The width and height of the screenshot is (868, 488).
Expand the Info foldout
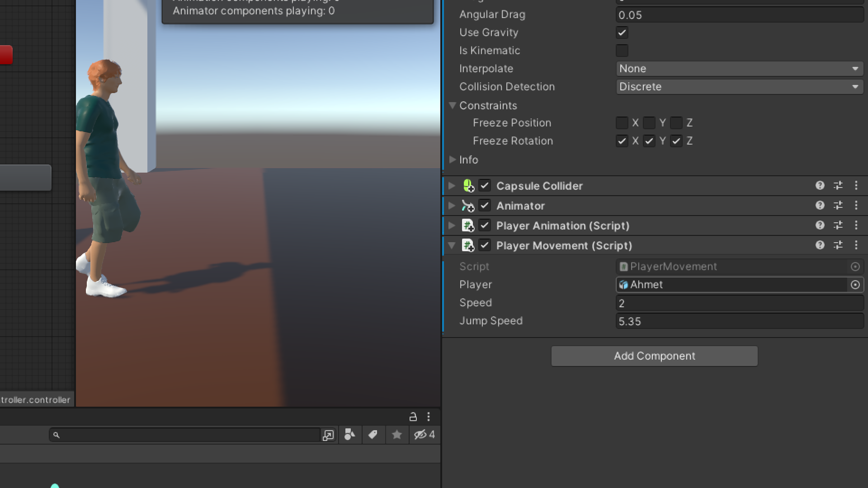point(453,160)
